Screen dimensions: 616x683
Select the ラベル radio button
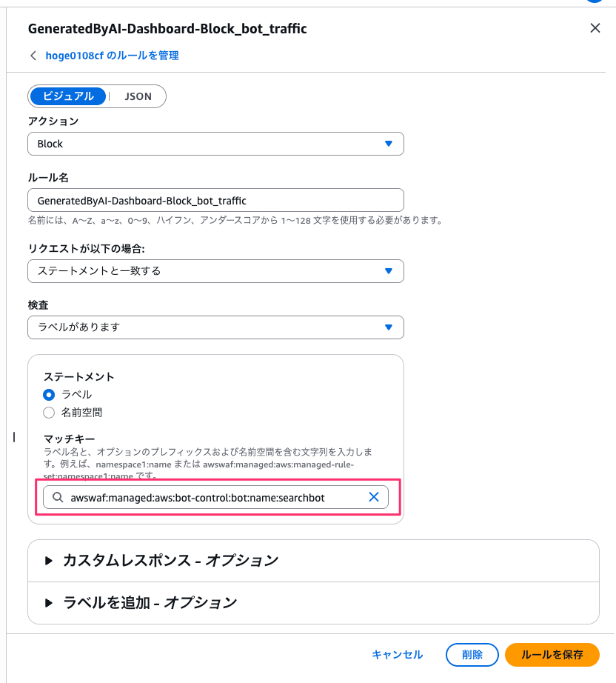tap(50, 395)
